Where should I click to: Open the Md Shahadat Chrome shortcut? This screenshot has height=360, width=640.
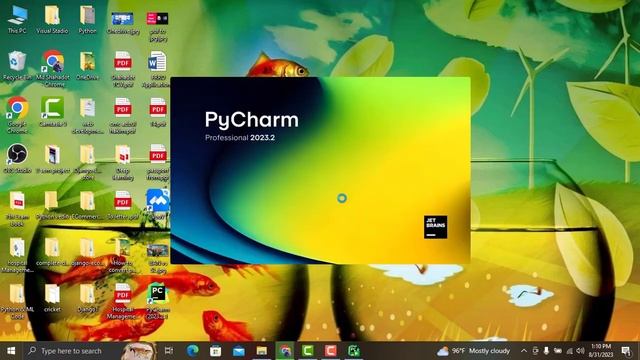coord(53,68)
